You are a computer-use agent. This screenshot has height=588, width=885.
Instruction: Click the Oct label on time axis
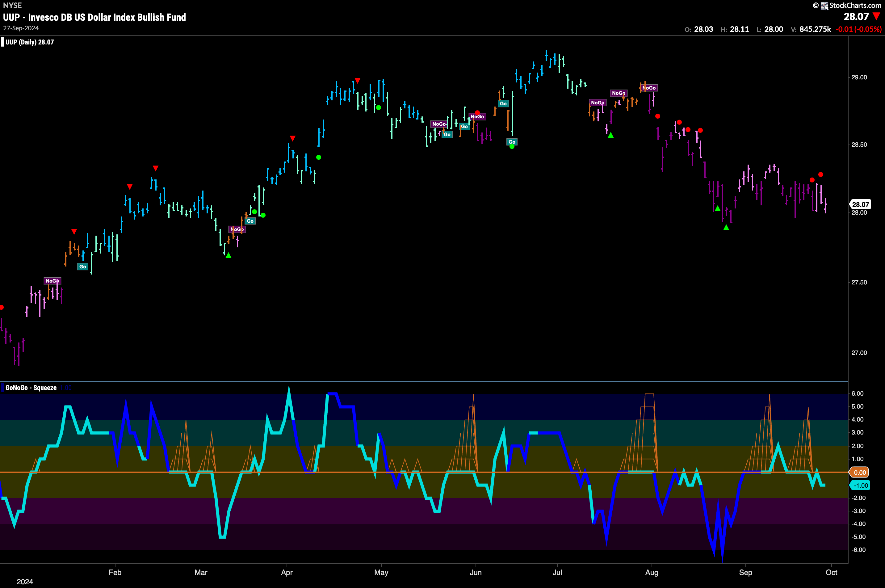pyautogui.click(x=831, y=573)
